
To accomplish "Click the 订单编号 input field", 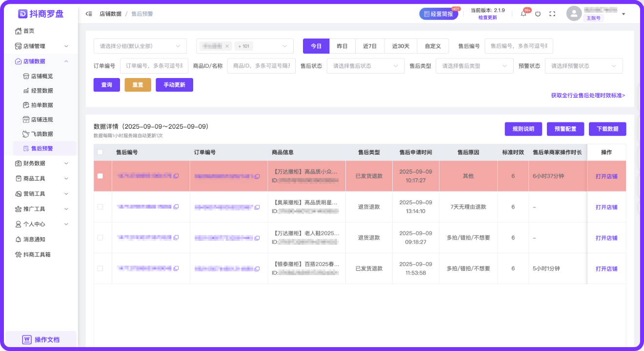I will [x=154, y=66].
